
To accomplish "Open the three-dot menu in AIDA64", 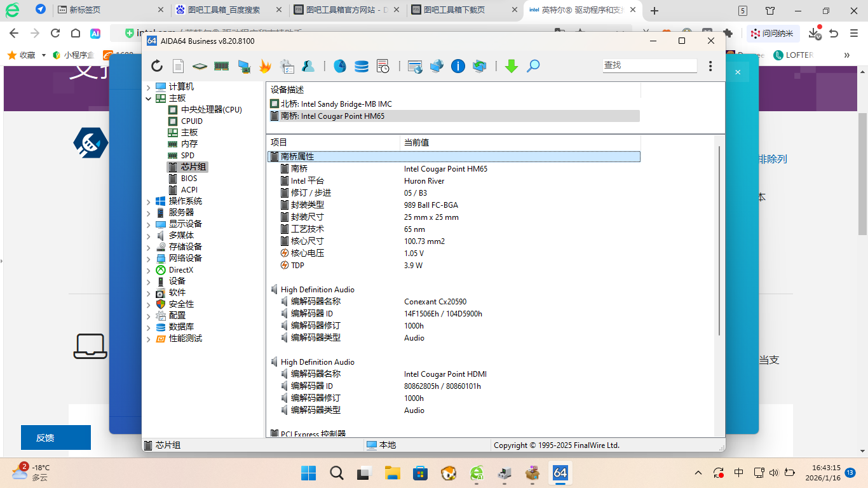I will 710,66.
